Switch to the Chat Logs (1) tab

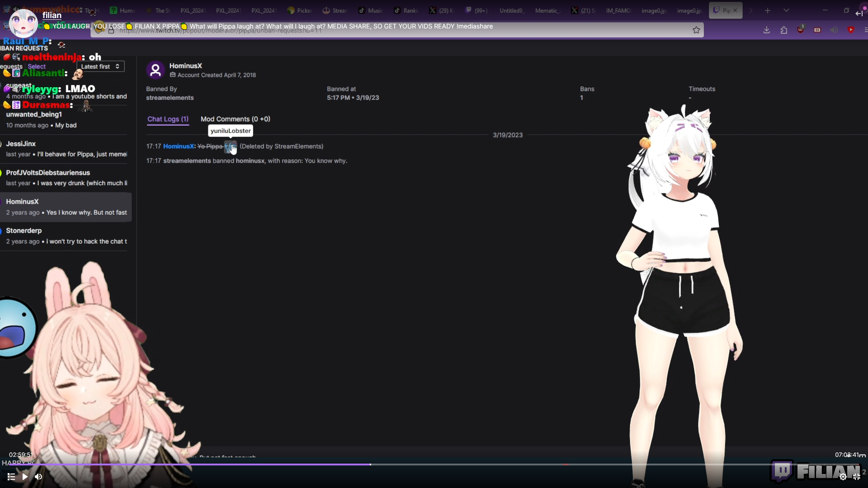click(168, 119)
